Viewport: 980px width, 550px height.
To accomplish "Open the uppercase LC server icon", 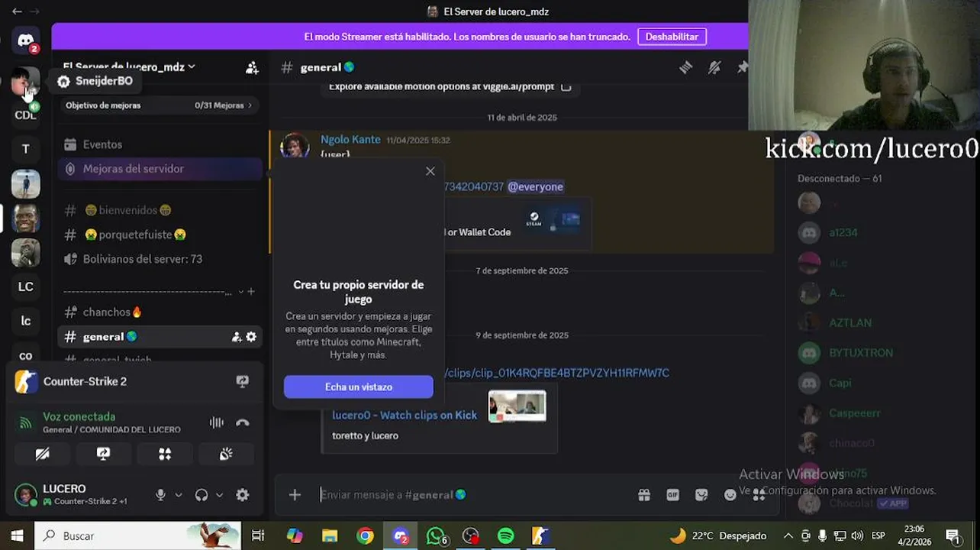I will 26,286.
